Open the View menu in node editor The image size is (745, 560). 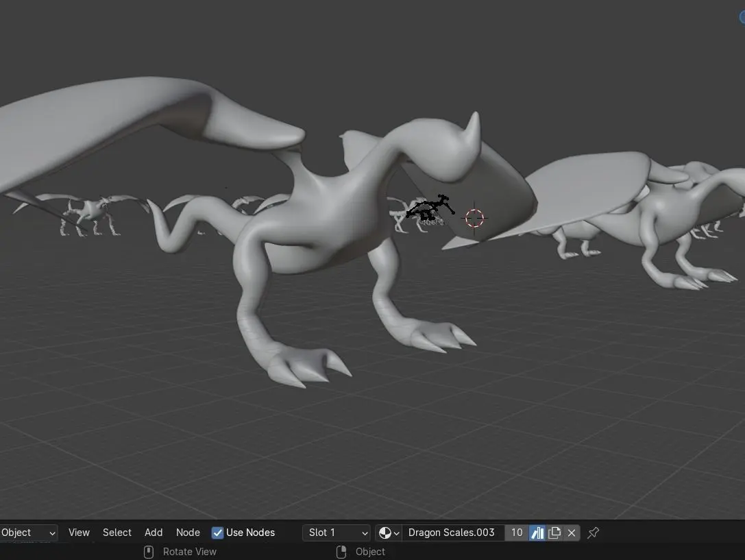[x=79, y=533]
